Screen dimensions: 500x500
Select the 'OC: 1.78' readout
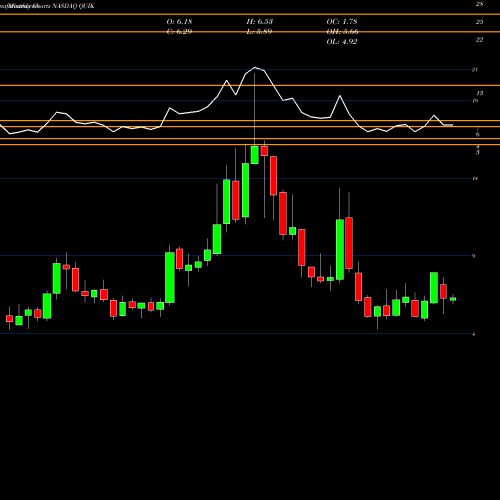(x=342, y=22)
